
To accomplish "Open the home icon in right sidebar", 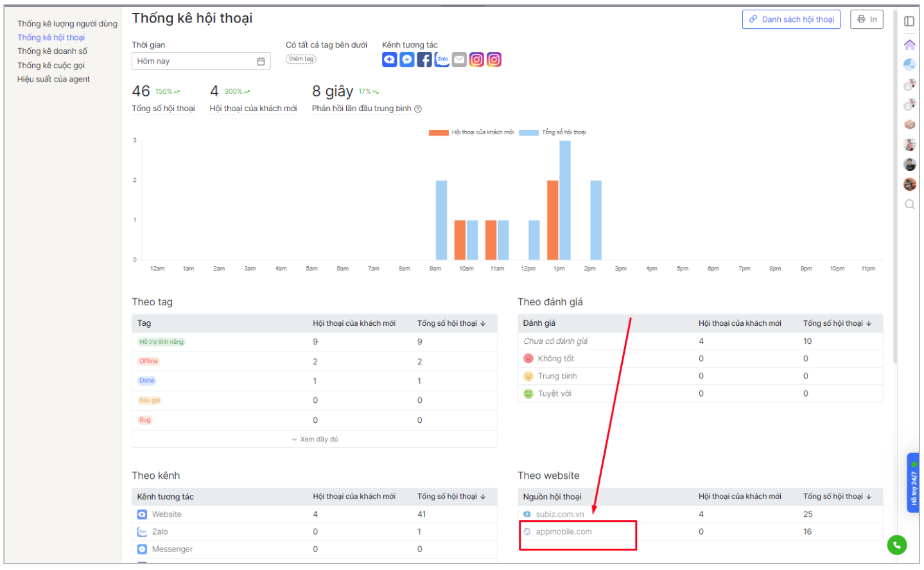I will [909, 45].
